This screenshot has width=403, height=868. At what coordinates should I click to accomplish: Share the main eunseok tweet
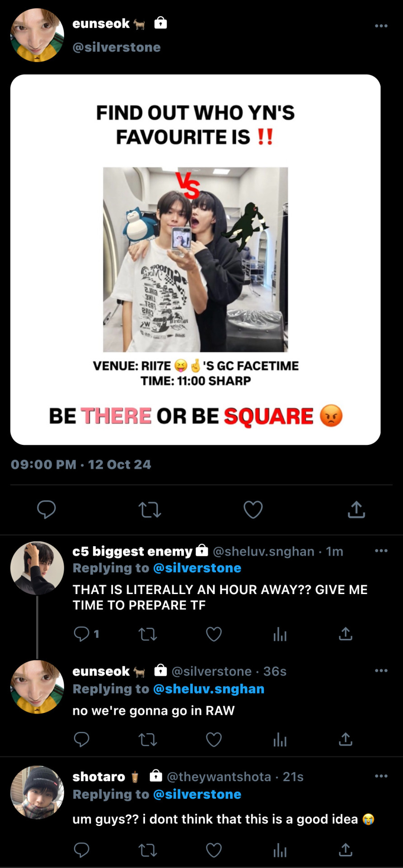coord(356,509)
